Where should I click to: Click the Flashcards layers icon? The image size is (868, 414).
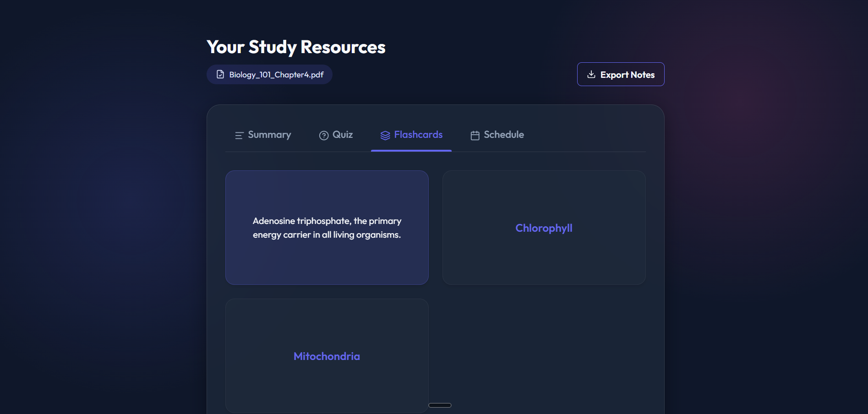385,136
